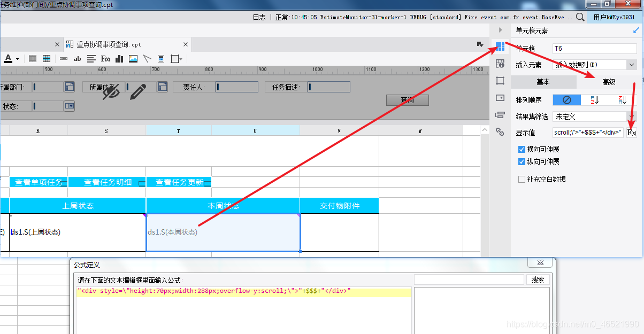The image size is (644, 334).
Task: Click the 查看任务更新 button cell
Action: [x=179, y=182]
